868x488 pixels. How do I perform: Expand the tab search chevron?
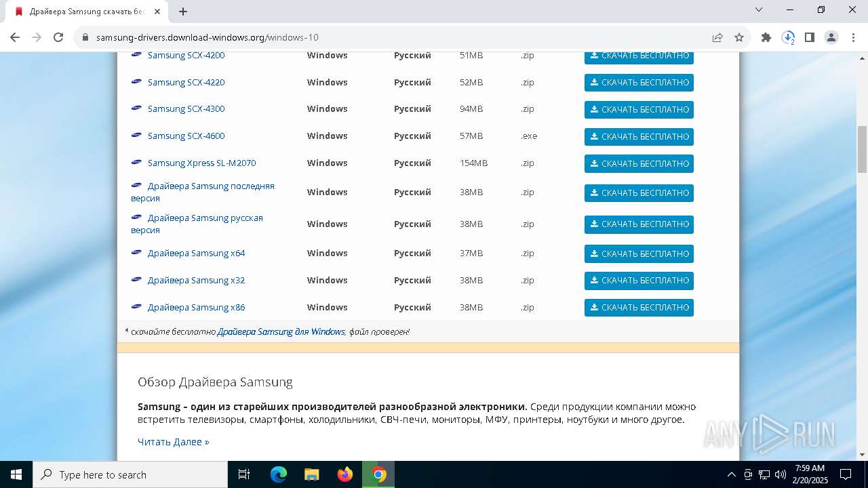tap(759, 10)
